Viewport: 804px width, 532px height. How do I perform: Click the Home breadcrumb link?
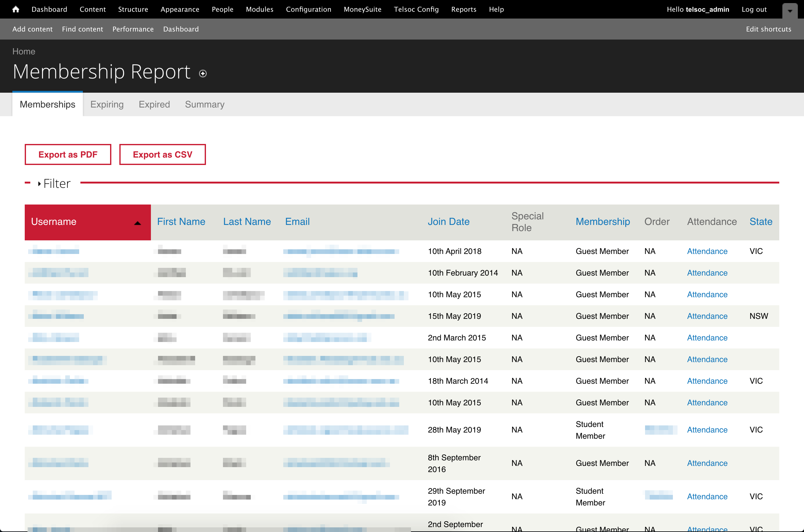coord(24,51)
